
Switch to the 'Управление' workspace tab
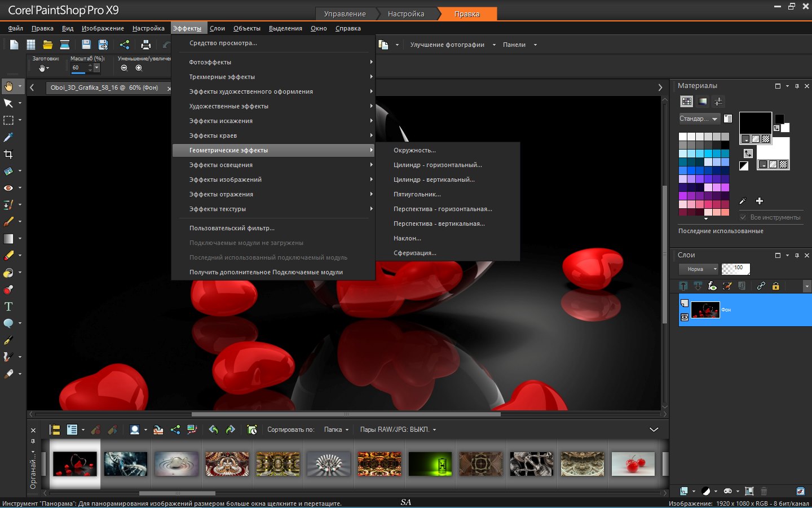[x=345, y=14]
